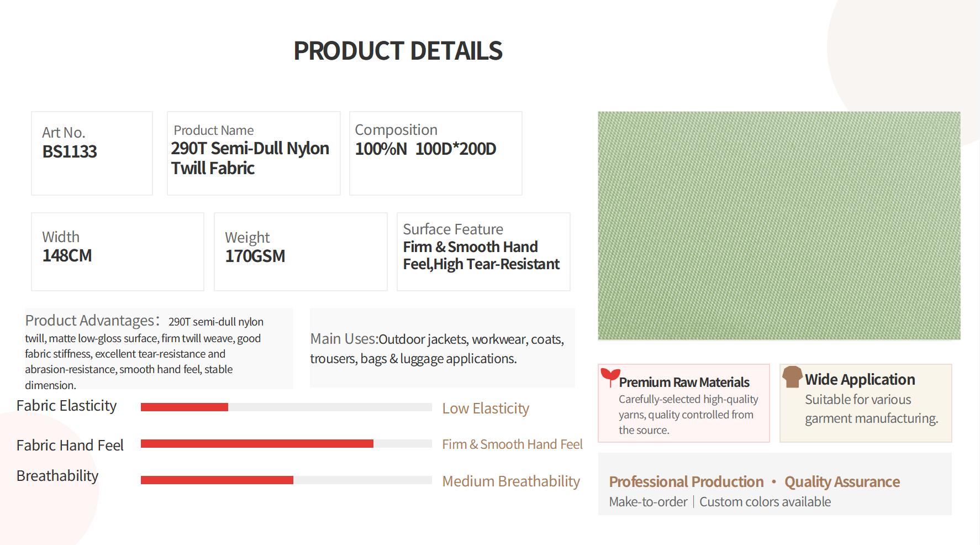Click the Custom colors available label
This screenshot has height=545, width=980.
point(765,501)
